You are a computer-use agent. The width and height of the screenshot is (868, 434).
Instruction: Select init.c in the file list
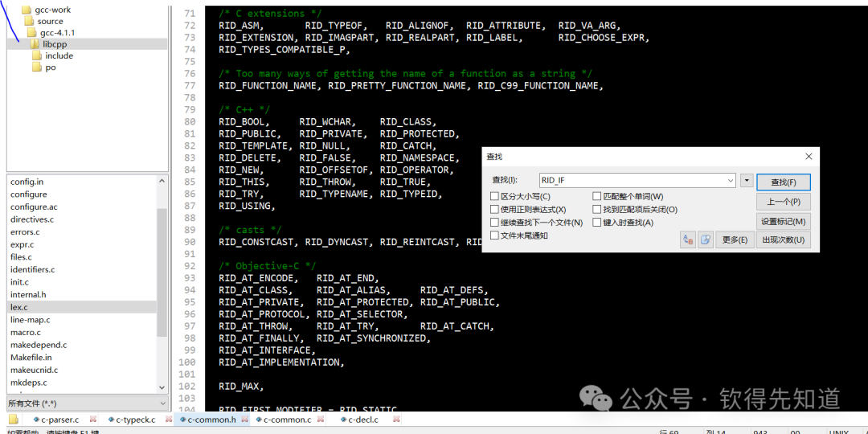(x=19, y=282)
